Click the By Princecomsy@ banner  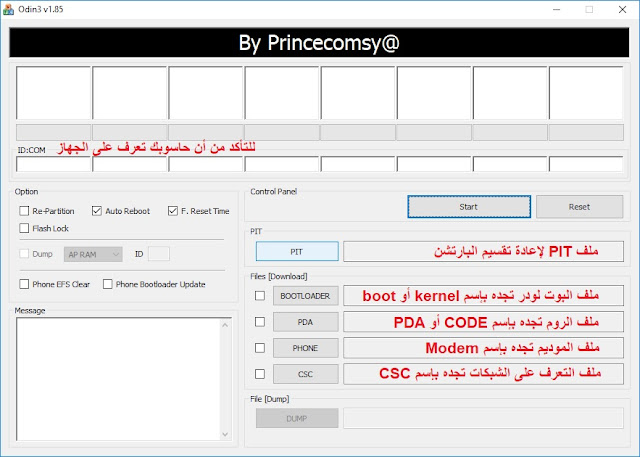click(x=319, y=42)
